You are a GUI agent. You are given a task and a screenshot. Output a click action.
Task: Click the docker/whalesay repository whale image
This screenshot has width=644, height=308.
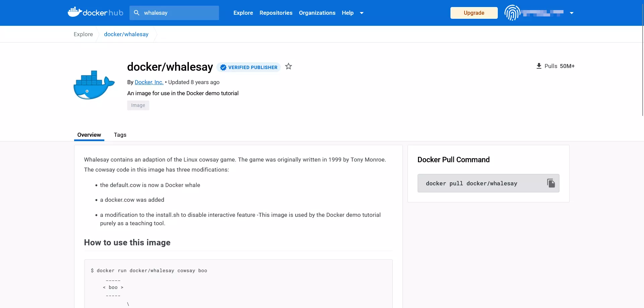click(94, 84)
